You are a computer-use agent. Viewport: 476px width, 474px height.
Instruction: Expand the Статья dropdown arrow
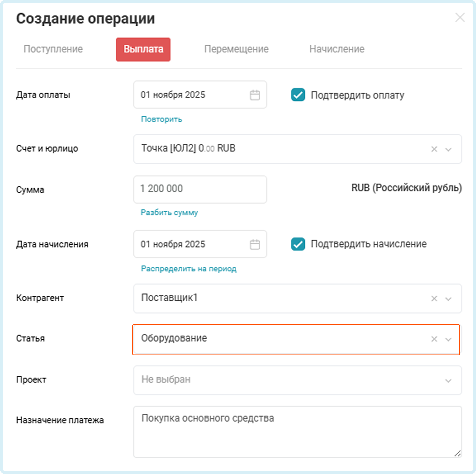(x=448, y=339)
